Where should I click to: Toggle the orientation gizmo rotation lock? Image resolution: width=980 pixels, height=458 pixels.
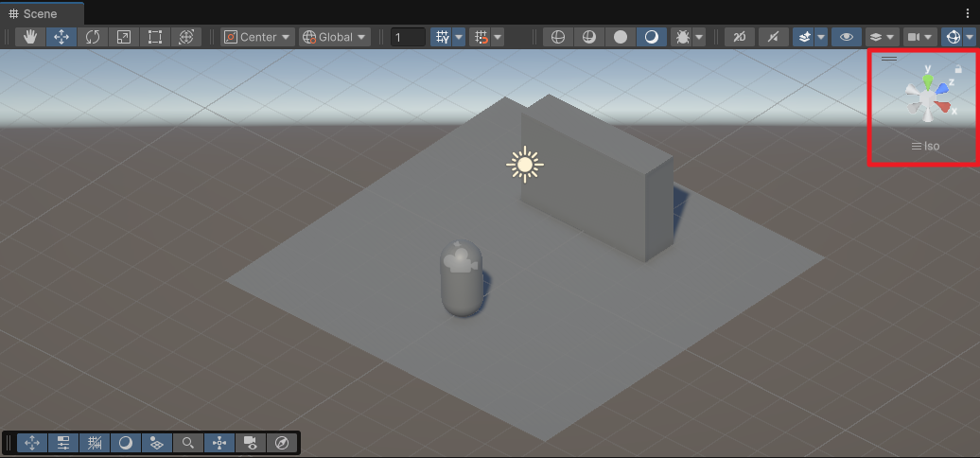pos(958,69)
